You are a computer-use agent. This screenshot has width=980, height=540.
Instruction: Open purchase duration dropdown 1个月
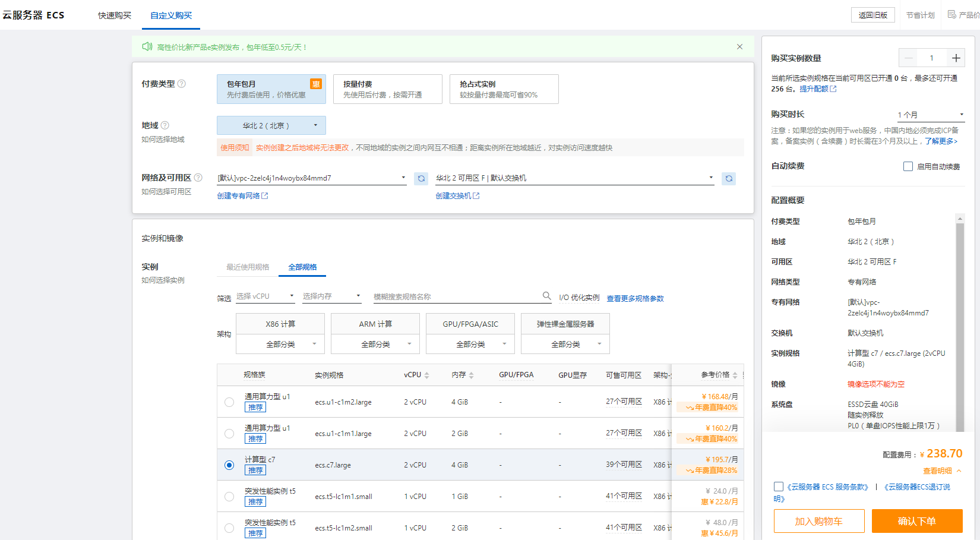(x=931, y=115)
